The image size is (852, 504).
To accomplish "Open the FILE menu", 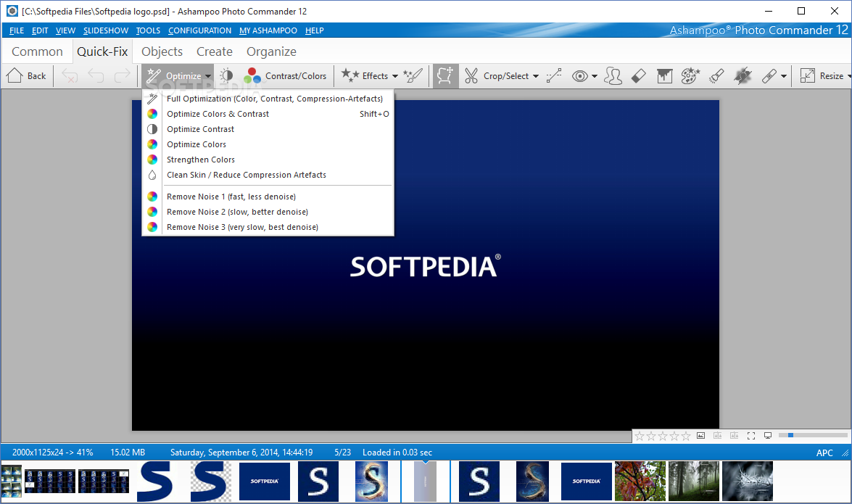I will pos(16,30).
